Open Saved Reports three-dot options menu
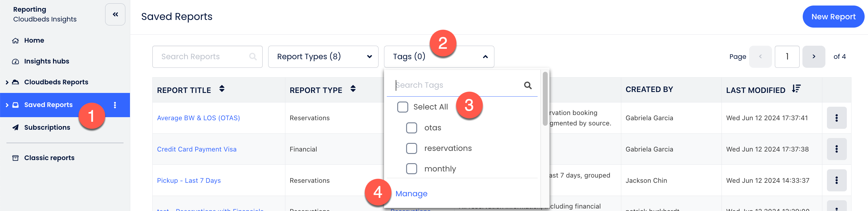The image size is (868, 211). click(x=115, y=105)
